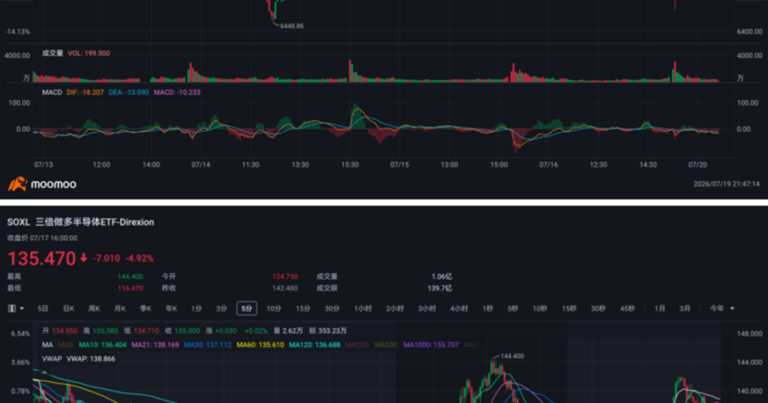Click the 6448.86 low price marker
This screenshot has width=768, height=403.
click(x=292, y=26)
